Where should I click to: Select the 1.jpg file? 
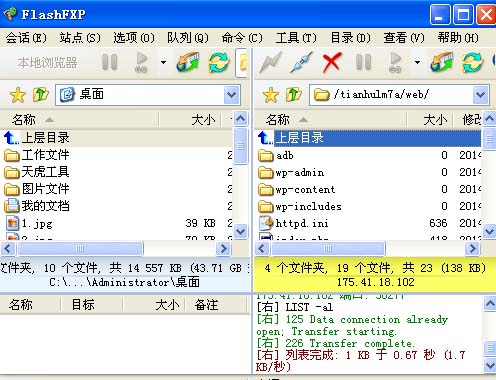(117, 223)
